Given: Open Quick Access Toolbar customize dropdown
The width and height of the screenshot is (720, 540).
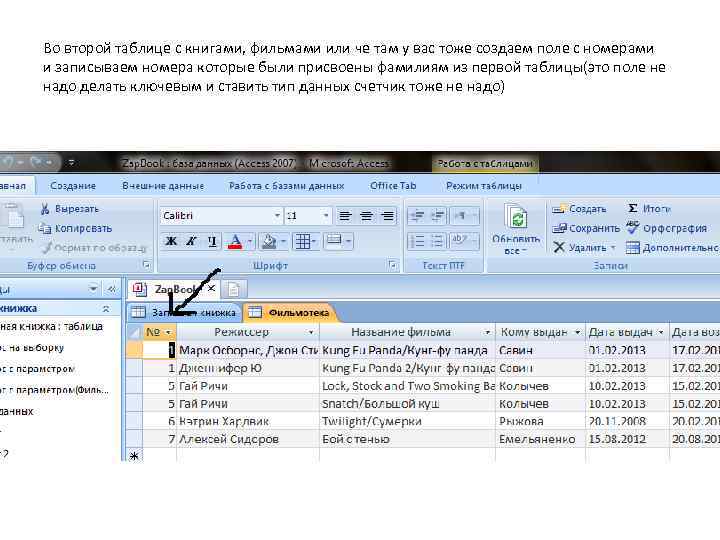Looking at the screenshot, I should tap(72, 163).
